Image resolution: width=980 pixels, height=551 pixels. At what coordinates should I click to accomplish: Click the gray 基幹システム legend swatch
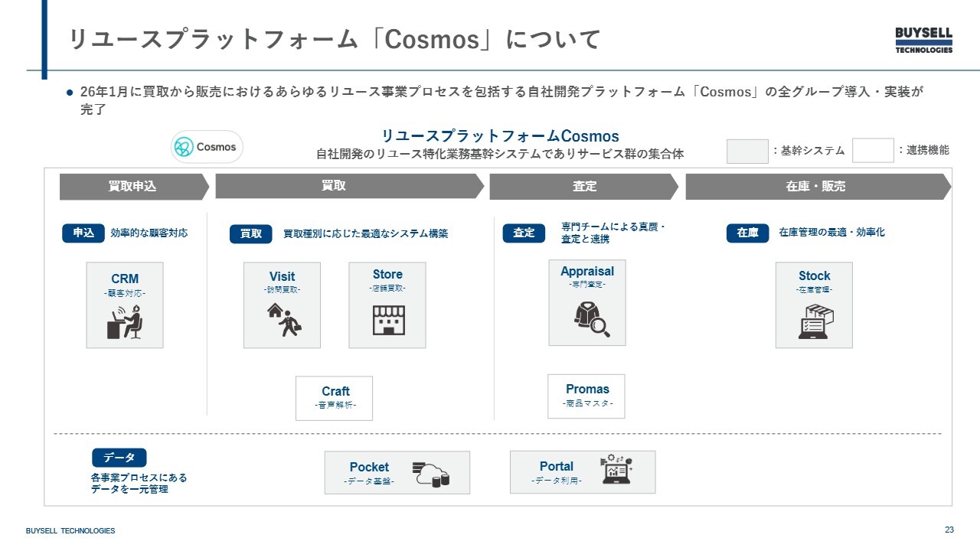point(747,151)
